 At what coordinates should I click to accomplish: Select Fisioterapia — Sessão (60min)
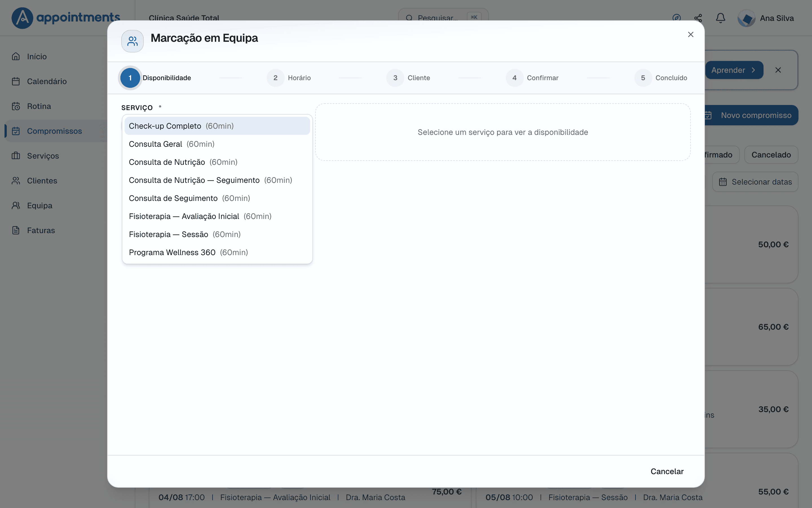(x=217, y=235)
